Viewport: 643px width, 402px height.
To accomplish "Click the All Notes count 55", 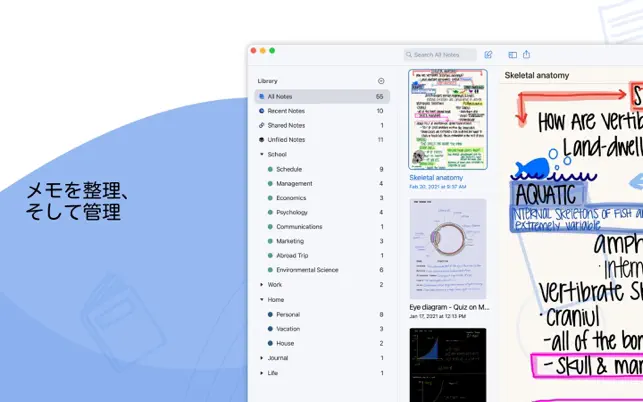I will (379, 96).
